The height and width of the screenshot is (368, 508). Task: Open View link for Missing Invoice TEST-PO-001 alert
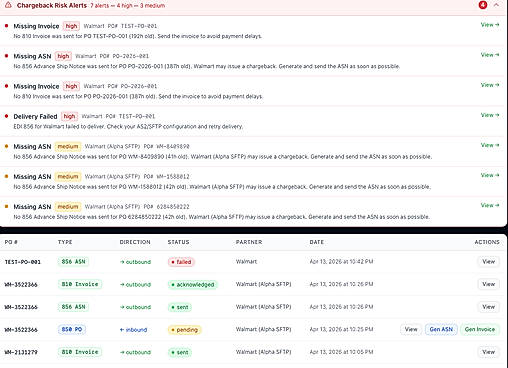pos(490,25)
